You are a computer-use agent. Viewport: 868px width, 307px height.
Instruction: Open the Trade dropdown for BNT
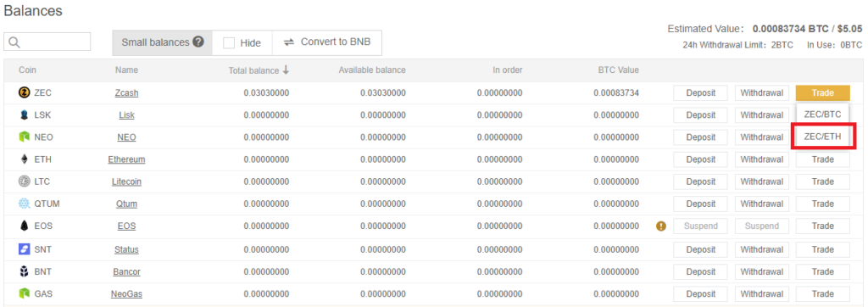822,271
